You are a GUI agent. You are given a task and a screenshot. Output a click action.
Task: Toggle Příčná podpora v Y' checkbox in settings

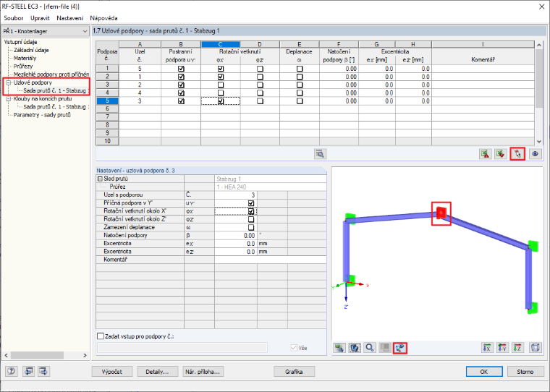click(251, 203)
